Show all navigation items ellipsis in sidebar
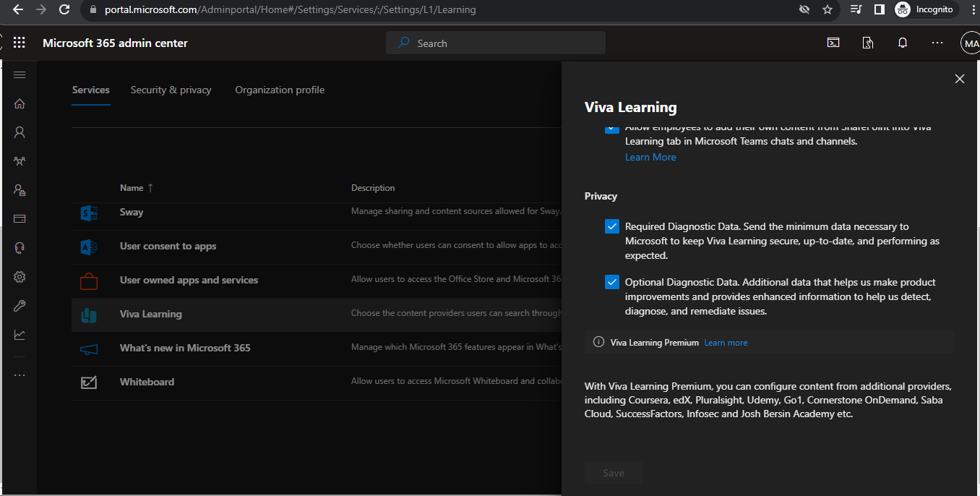The image size is (980, 496). click(x=20, y=375)
